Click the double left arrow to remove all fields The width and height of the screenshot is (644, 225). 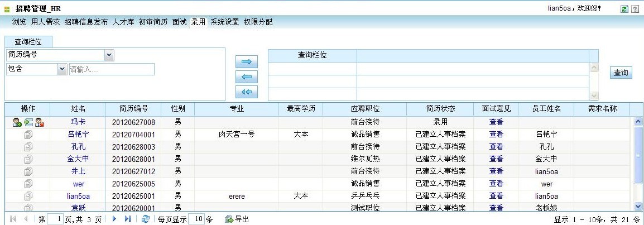click(247, 92)
